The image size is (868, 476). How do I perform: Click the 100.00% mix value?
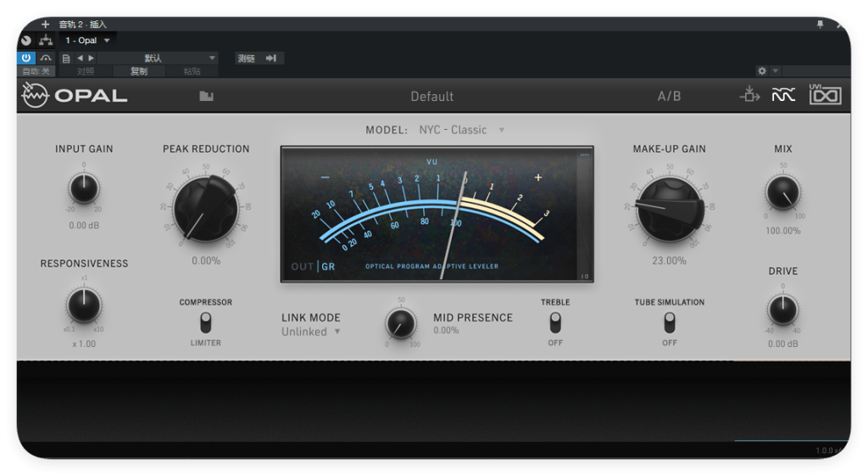point(782,231)
